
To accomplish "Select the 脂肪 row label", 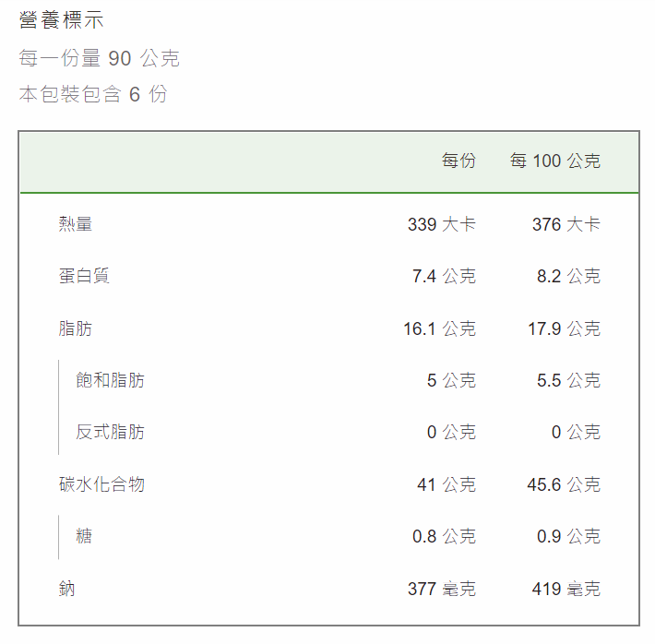I will point(76,328).
